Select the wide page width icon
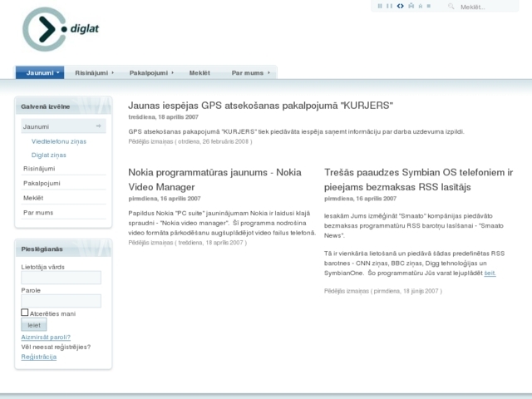 pyautogui.click(x=390, y=6)
